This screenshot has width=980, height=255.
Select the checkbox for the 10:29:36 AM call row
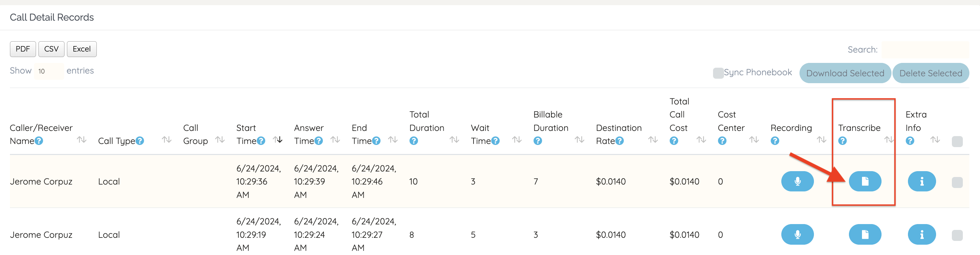point(957,182)
